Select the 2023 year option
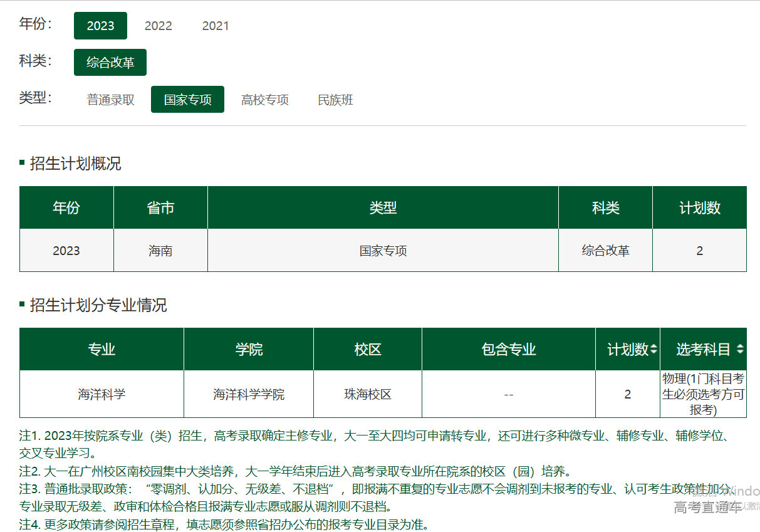760x532 pixels. (x=100, y=26)
